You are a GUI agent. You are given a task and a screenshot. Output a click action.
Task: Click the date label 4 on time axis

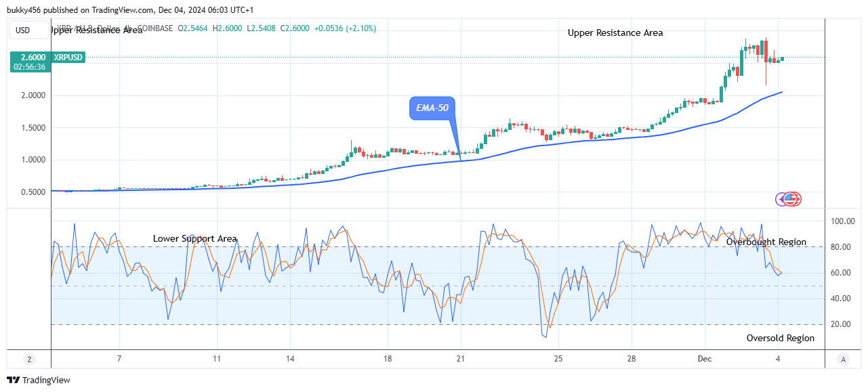[778, 359]
